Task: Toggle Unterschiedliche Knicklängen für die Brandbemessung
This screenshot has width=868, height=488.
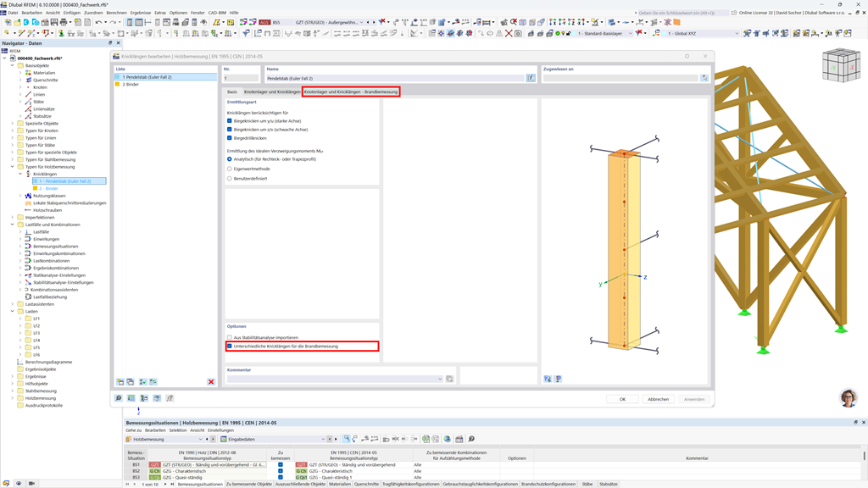Action: pyautogui.click(x=229, y=346)
